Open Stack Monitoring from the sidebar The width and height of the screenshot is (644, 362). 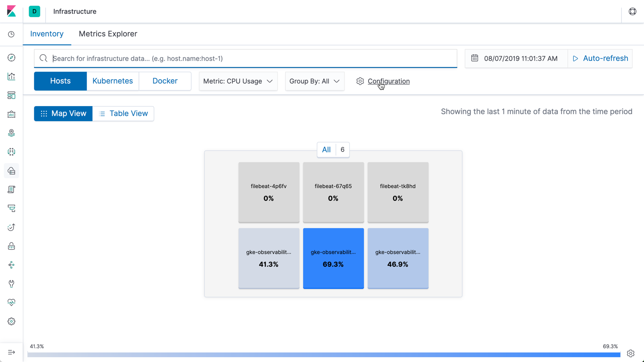(11, 302)
